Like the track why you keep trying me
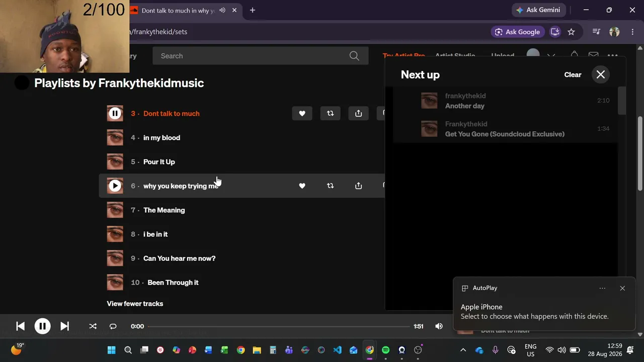This screenshot has height=362, width=644. point(302,186)
